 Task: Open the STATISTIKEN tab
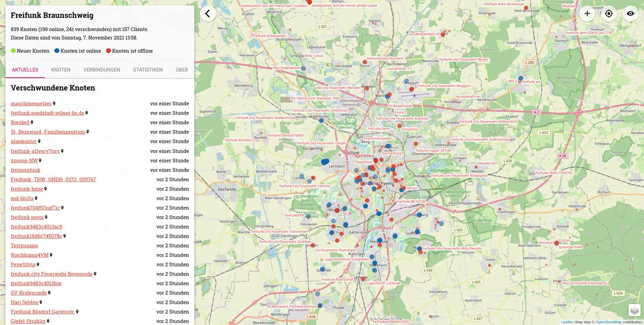pos(148,70)
